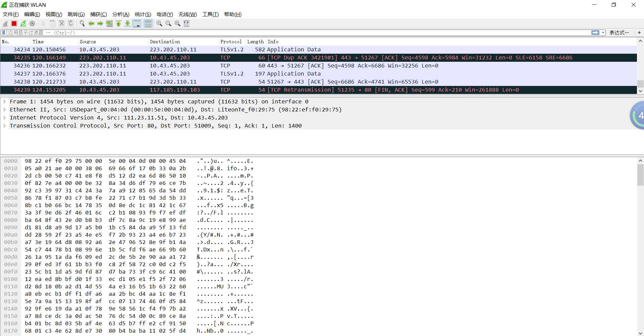The width and height of the screenshot is (644, 336).
Task: Open the find packet magnifier
Action: [82, 23]
